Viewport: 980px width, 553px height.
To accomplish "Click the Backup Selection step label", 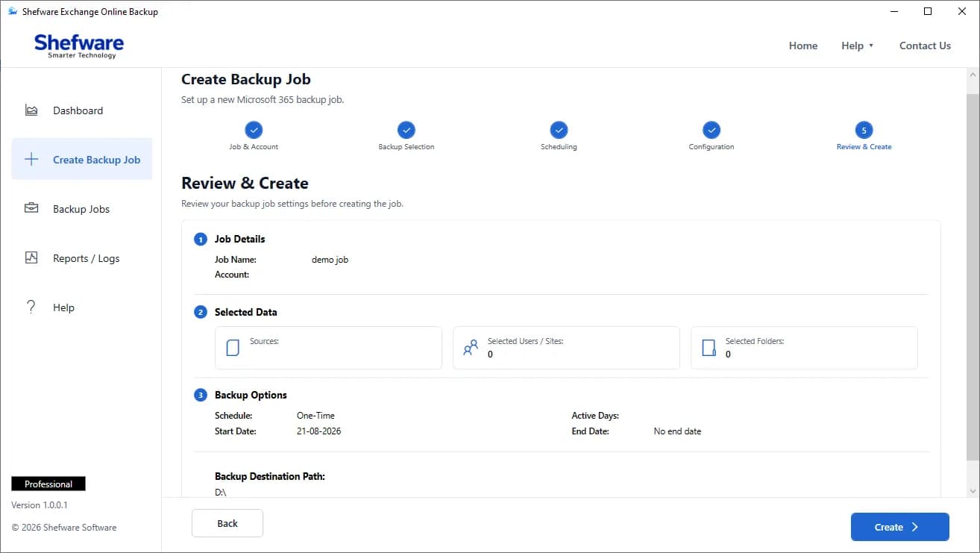I will click(x=406, y=147).
